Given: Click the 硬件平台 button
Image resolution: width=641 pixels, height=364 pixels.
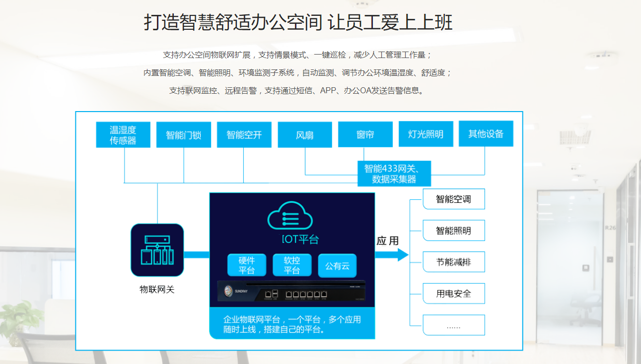Looking at the screenshot, I should pyautogui.click(x=247, y=265).
